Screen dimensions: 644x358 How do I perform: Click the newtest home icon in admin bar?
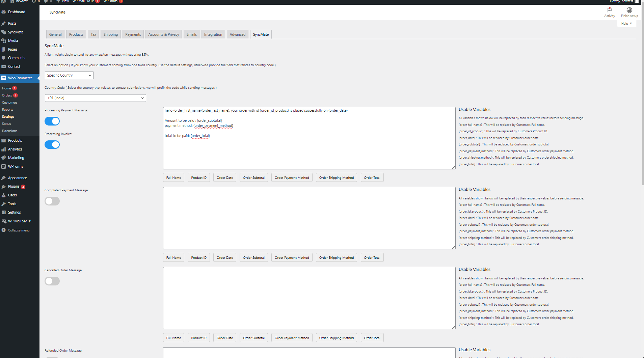12,1
